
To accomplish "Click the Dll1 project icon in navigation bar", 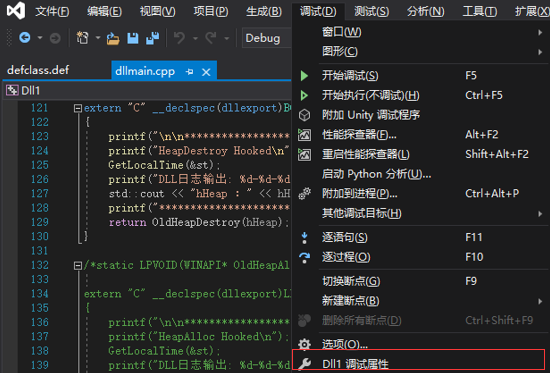I will pos(12,91).
